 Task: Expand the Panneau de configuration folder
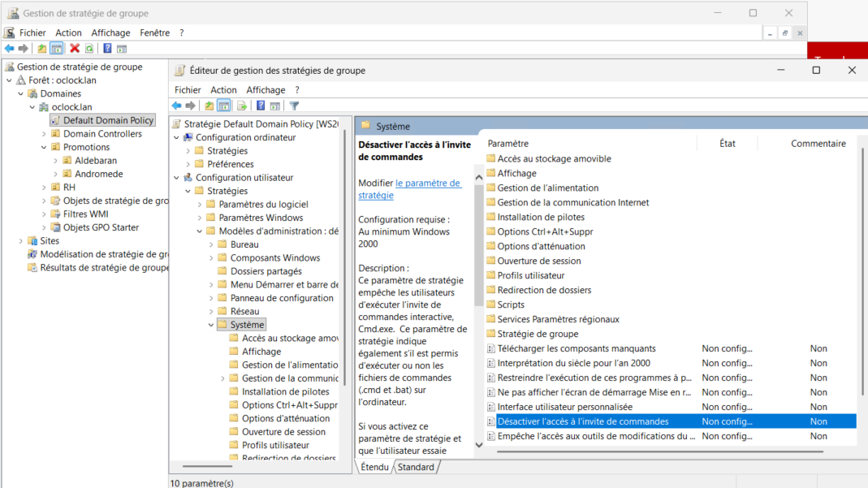tap(211, 298)
